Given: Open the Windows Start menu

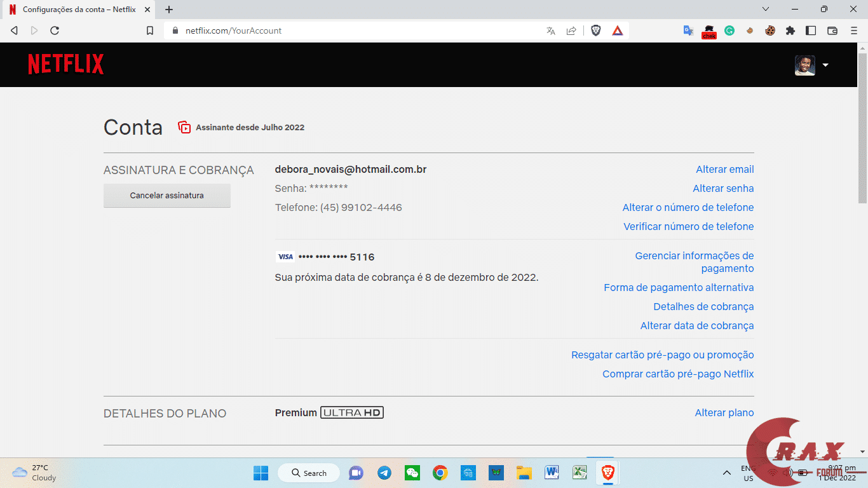Looking at the screenshot, I should tap(261, 473).
